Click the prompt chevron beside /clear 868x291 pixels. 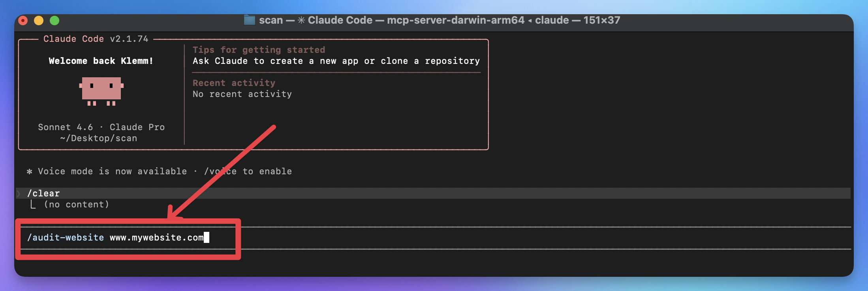[x=18, y=193]
